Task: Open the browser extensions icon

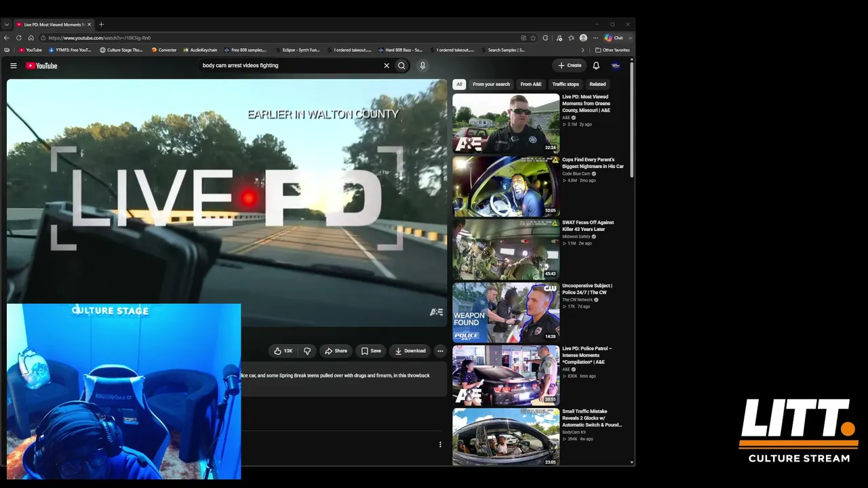Action: [x=545, y=38]
